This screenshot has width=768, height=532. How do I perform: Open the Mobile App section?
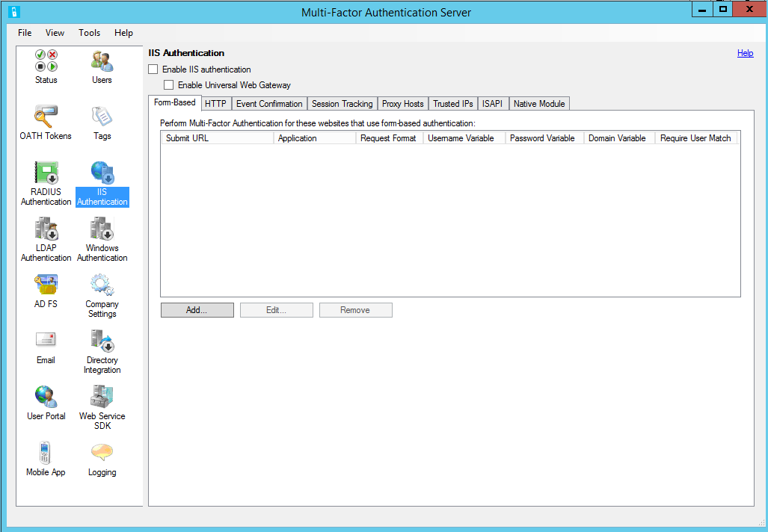point(46,459)
